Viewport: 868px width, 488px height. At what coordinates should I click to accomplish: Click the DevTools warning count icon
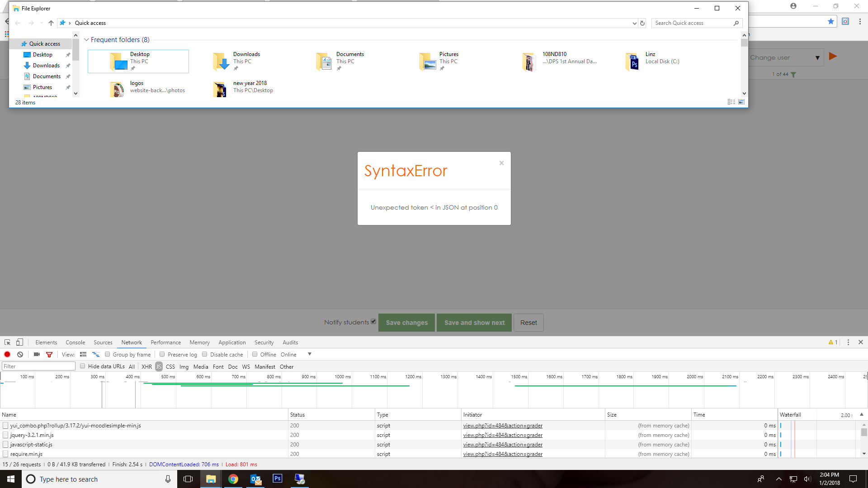833,343
